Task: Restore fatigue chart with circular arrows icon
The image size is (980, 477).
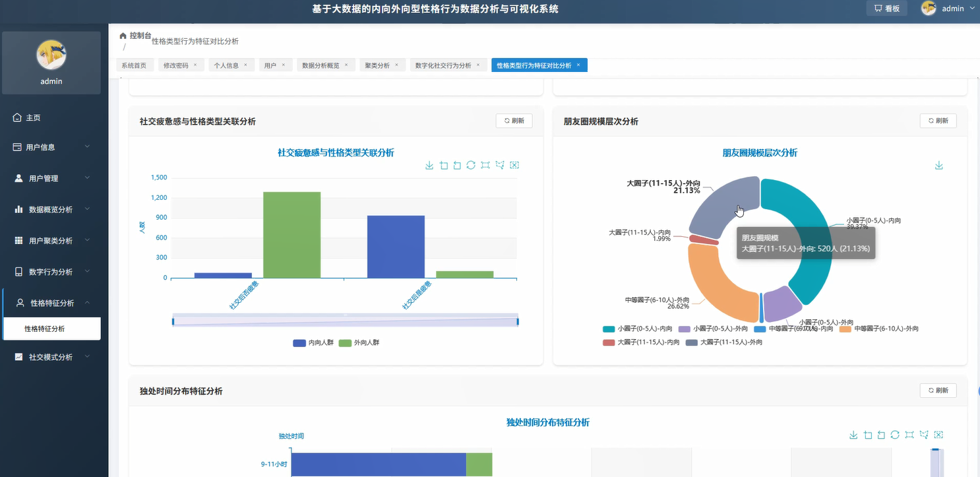Action: (x=471, y=165)
